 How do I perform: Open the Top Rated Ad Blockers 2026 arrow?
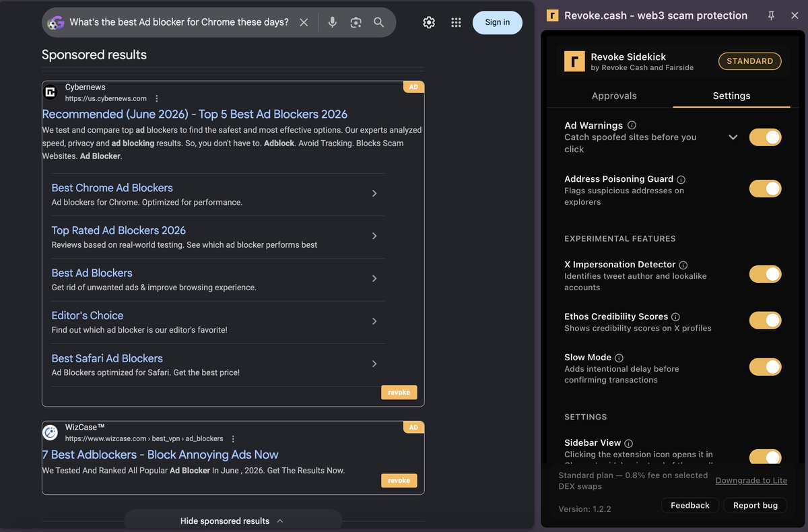pyautogui.click(x=374, y=236)
